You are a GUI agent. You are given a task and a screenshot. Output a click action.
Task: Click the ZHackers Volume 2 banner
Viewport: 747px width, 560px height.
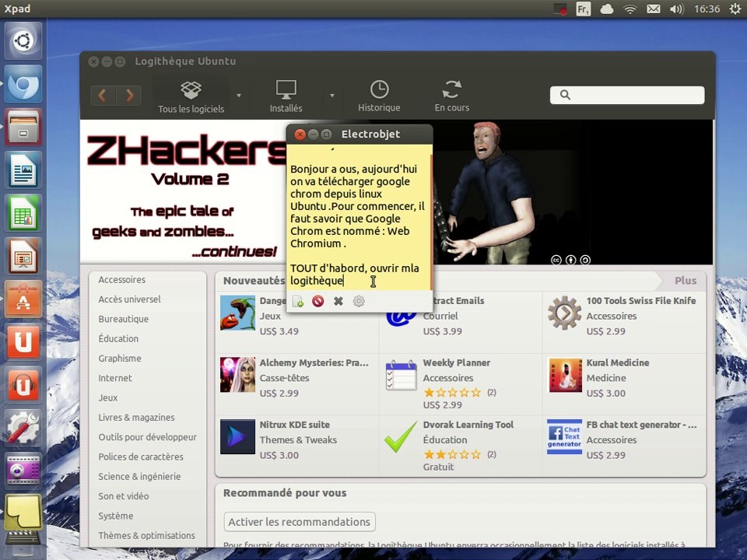183,191
